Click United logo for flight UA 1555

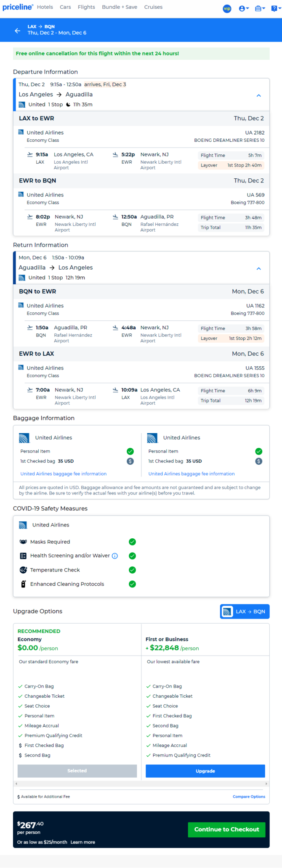coord(21,368)
